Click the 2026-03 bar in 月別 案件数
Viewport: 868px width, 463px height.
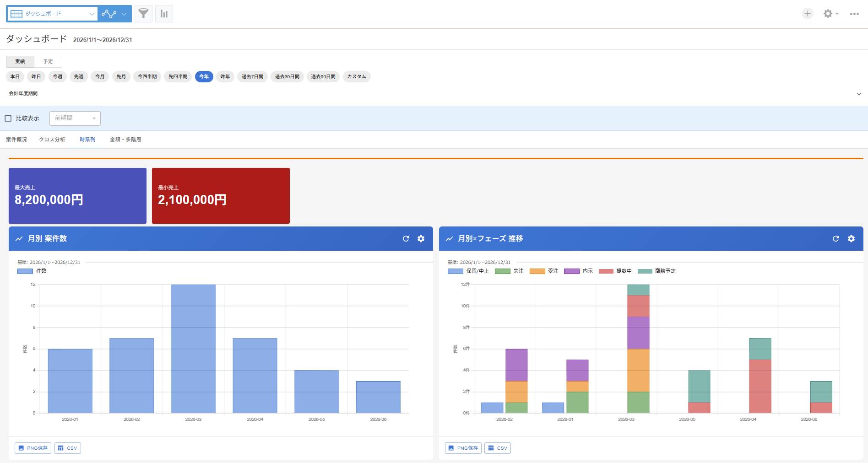tap(193, 349)
